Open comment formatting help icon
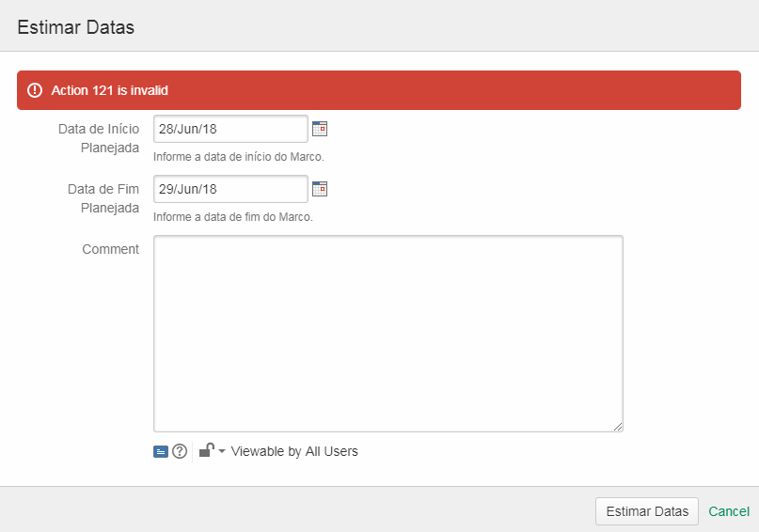Image resolution: width=759 pixels, height=532 pixels. [x=180, y=451]
